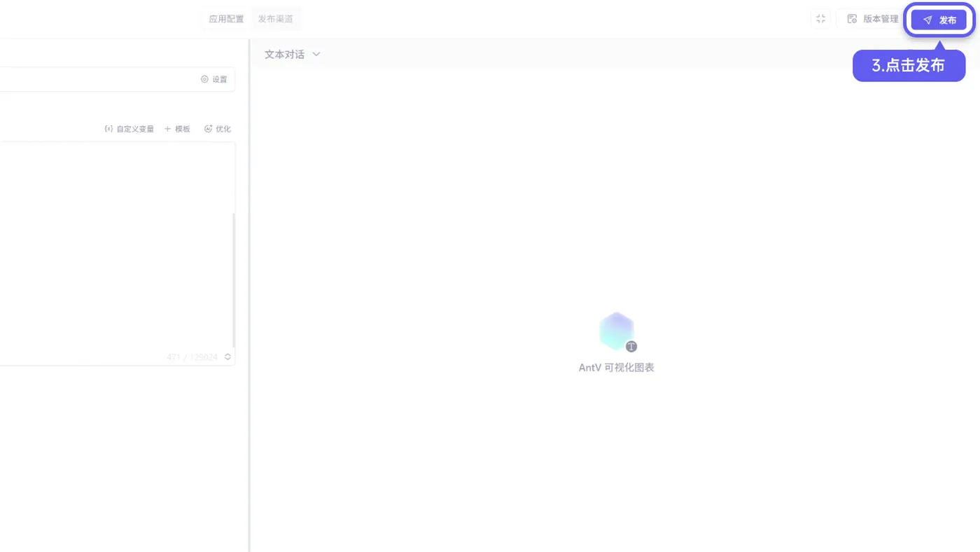
Task: Click the prompt editor vertical scrollbar
Action: pos(233,280)
